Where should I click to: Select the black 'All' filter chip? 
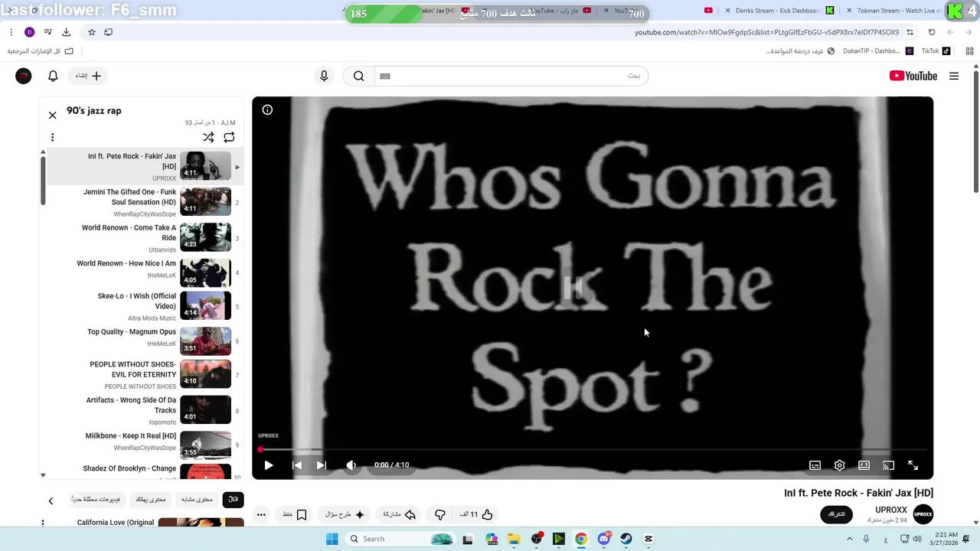[233, 500]
